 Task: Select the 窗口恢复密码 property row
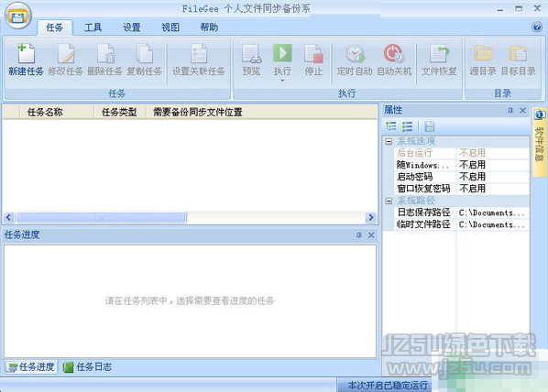coord(462,189)
